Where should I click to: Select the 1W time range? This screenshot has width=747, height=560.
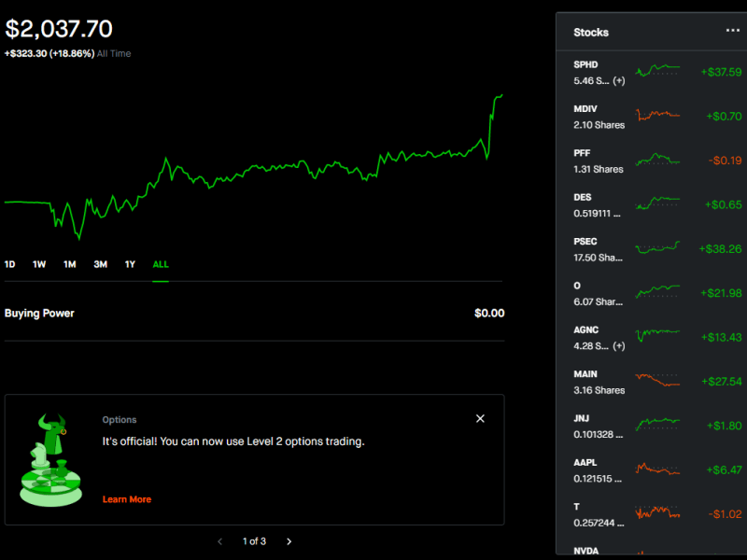(x=39, y=264)
